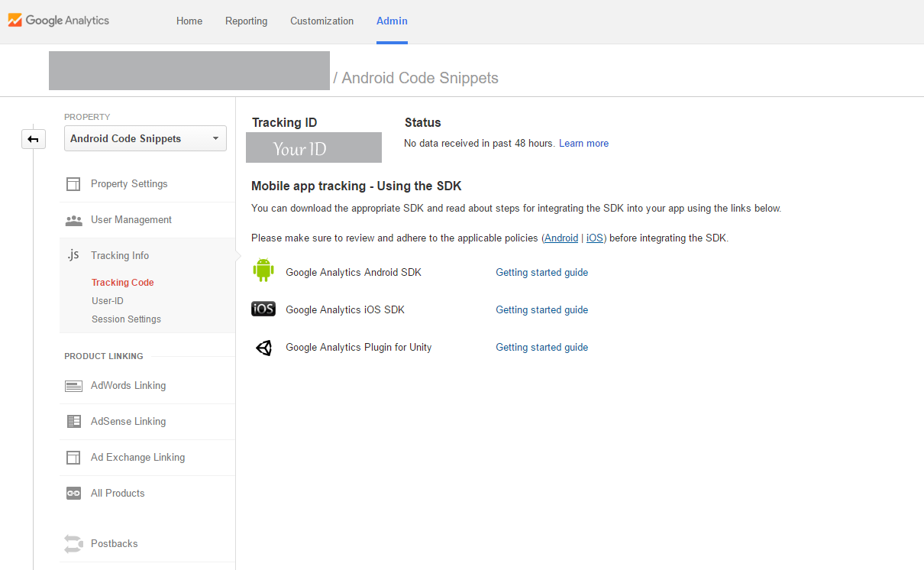Open the User-ID submenu item

point(108,301)
